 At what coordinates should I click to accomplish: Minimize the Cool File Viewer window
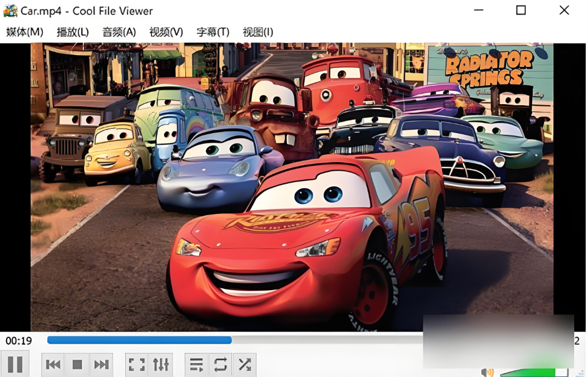point(478,10)
